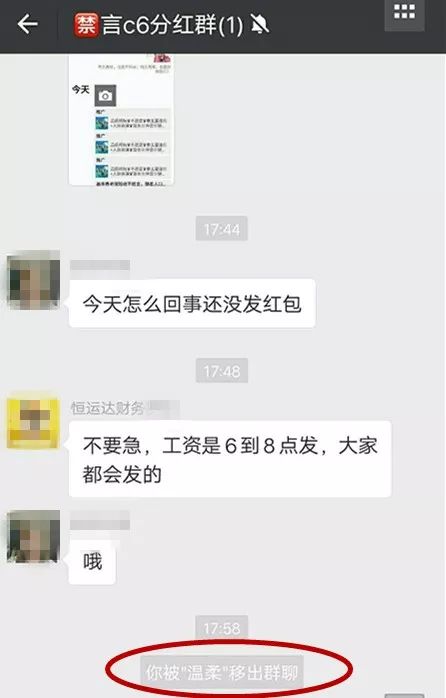This screenshot has height=698, width=446.
Task: Click the 17:58 timestamp label
Action: click(222, 628)
